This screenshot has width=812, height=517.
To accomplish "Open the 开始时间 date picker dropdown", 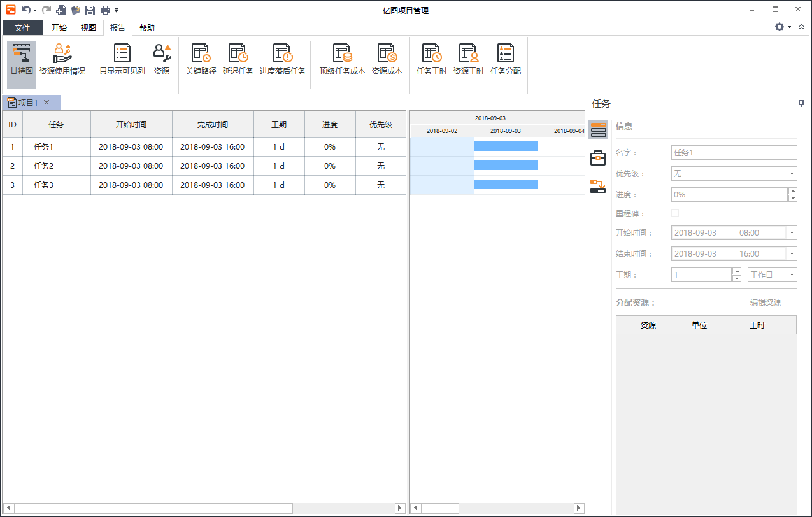I will [x=792, y=233].
